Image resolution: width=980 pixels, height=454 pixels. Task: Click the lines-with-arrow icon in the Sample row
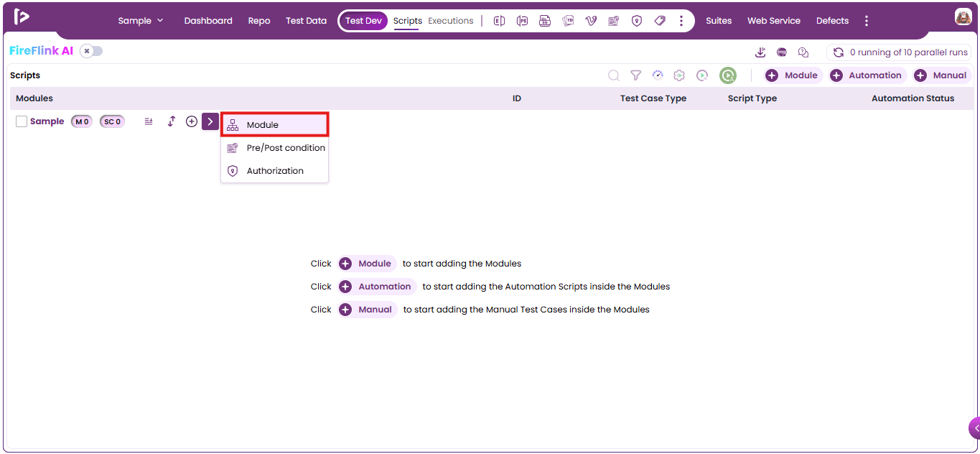pos(149,121)
